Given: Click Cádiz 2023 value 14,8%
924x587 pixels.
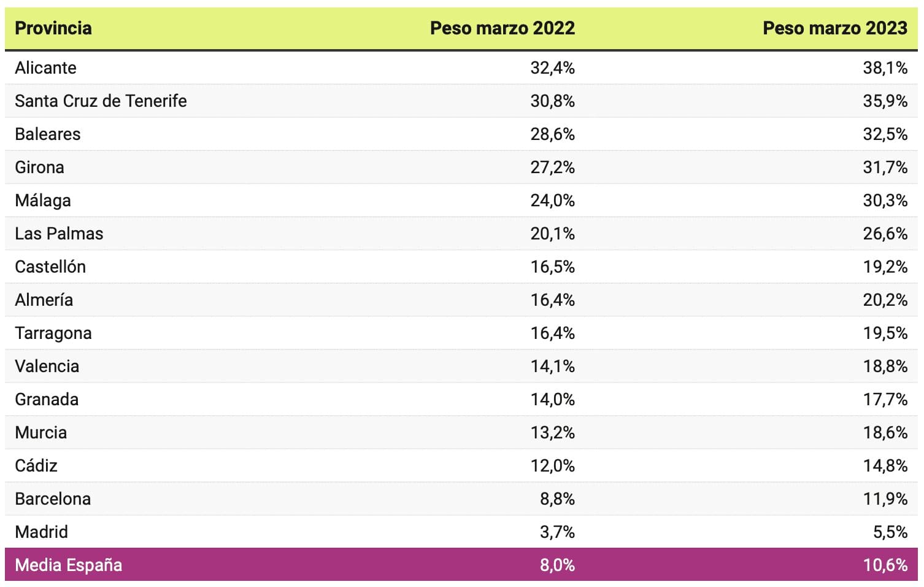Looking at the screenshot, I should pyautogui.click(x=885, y=465).
